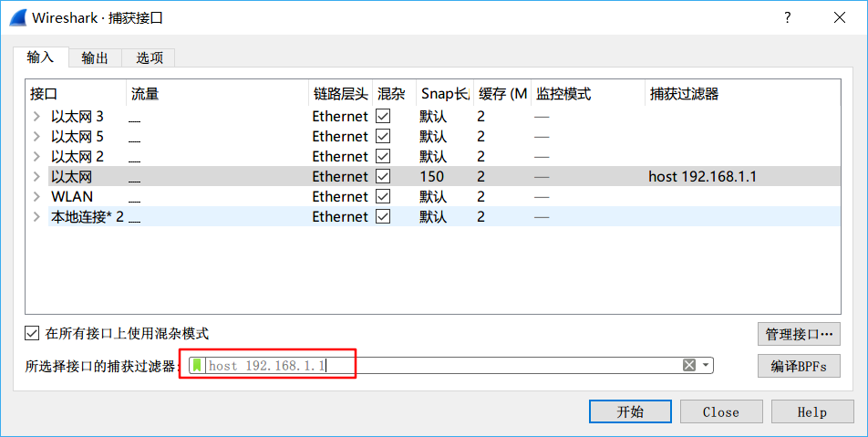Click the 捕获过滤器 column header
The image size is (868, 437).
click(x=742, y=94)
